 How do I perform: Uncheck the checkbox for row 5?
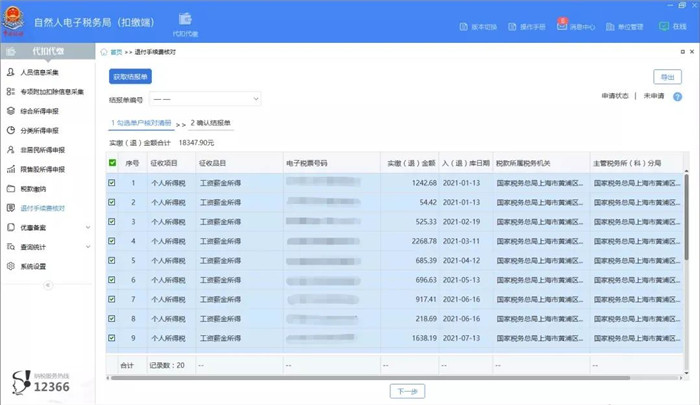coord(112,260)
